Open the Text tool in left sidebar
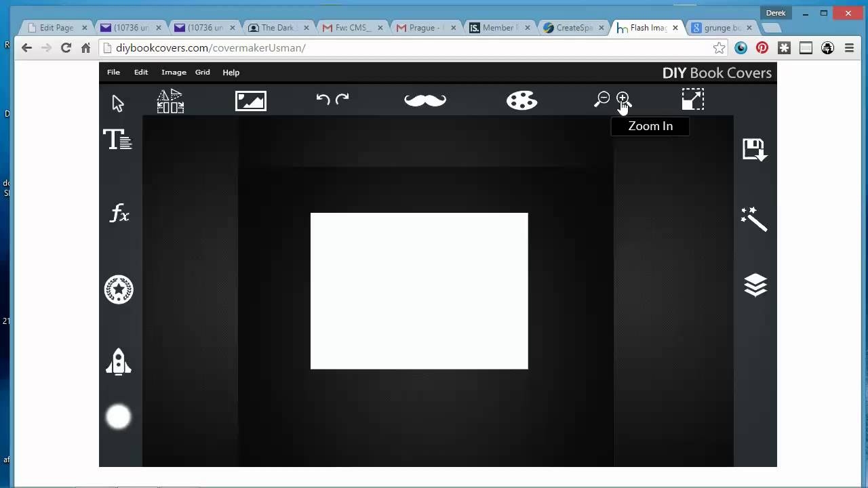Screen dimensions: 868x488 [x=118, y=139]
